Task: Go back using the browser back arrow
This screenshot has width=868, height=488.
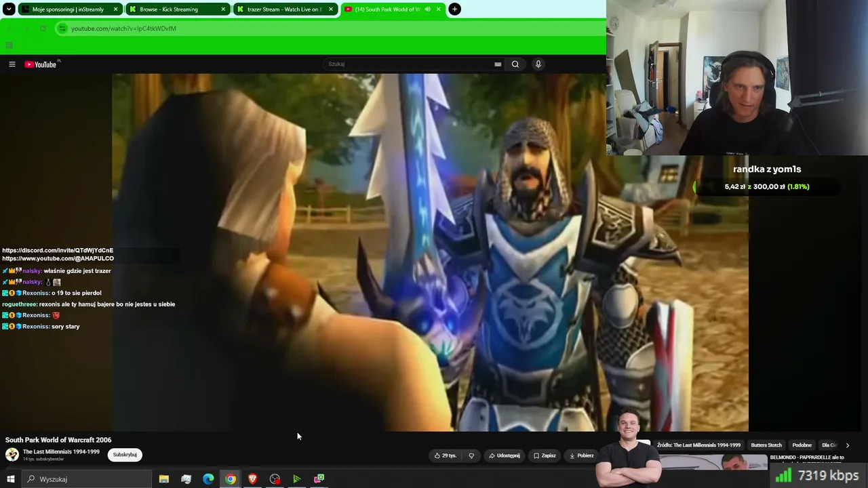Action: tap(10, 28)
